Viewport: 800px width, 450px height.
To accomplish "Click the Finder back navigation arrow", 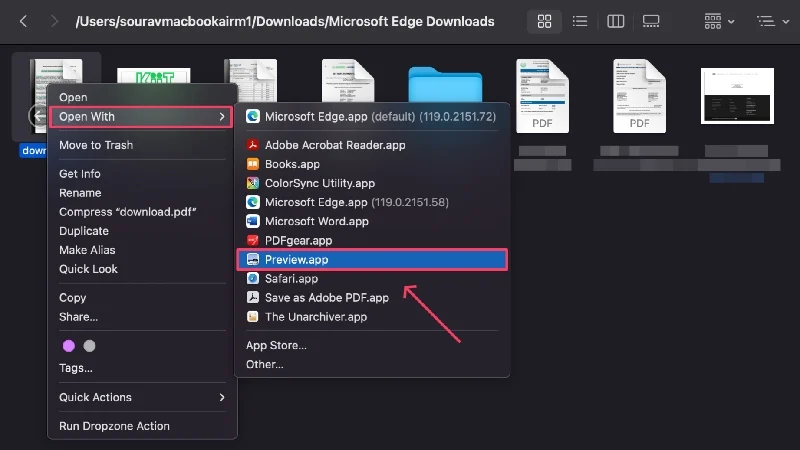I will pyautogui.click(x=23, y=21).
